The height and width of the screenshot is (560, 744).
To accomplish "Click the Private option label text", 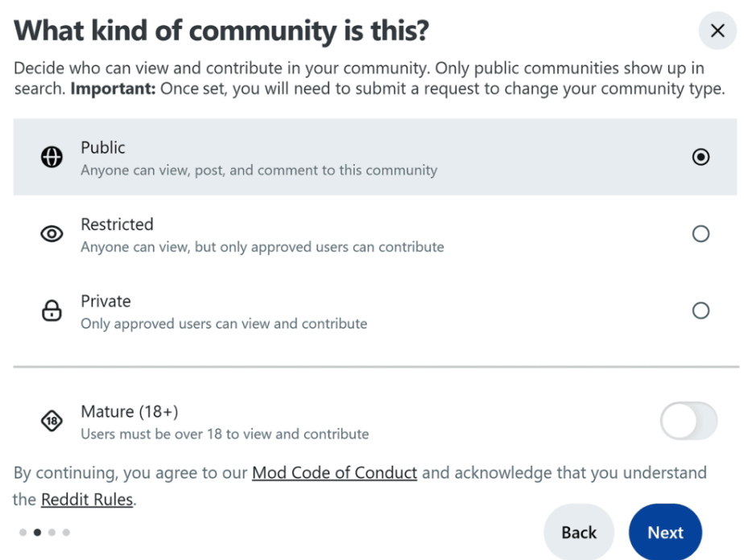I will (x=105, y=302).
